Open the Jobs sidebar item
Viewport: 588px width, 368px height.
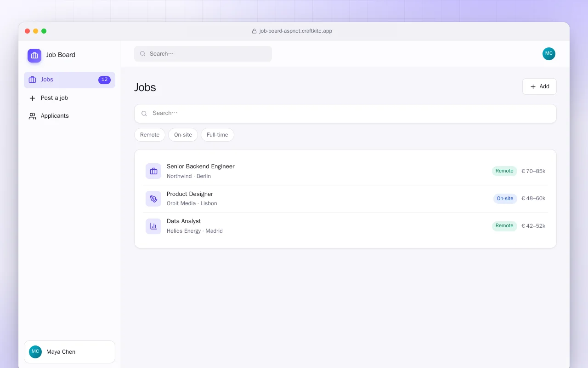(69, 80)
